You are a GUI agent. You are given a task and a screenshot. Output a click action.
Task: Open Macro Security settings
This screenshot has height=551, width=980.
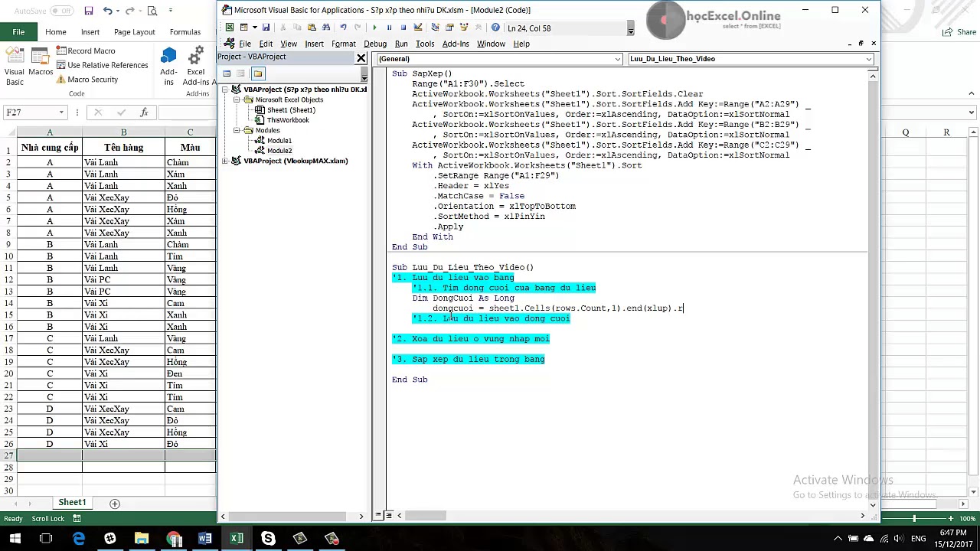tap(87, 79)
